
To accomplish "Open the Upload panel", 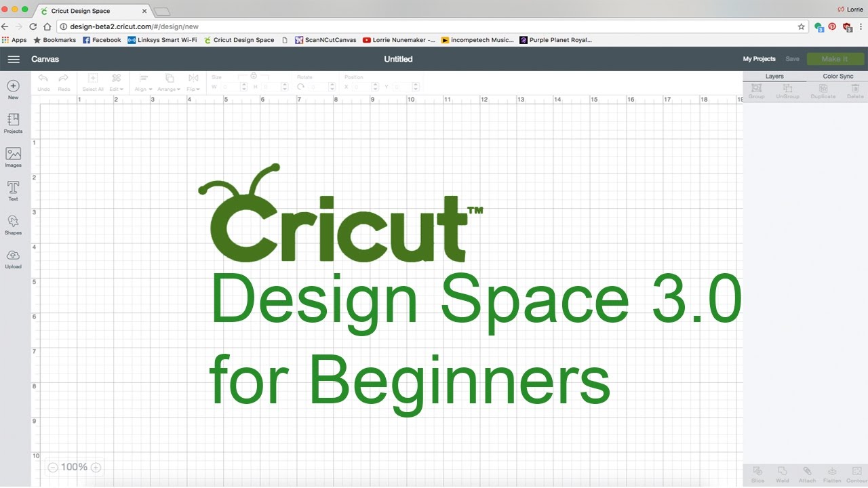I will click(x=13, y=259).
